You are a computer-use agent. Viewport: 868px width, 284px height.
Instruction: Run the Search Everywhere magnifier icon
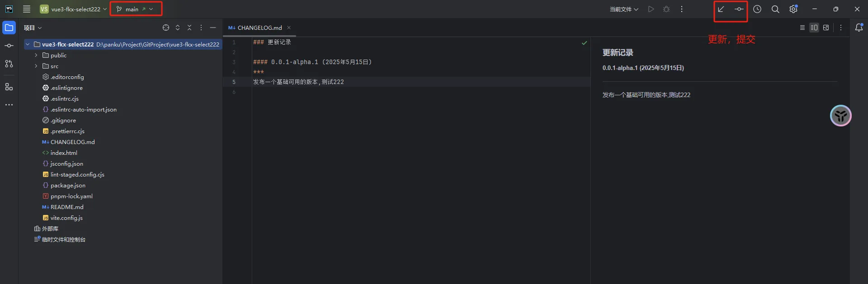[x=775, y=9]
